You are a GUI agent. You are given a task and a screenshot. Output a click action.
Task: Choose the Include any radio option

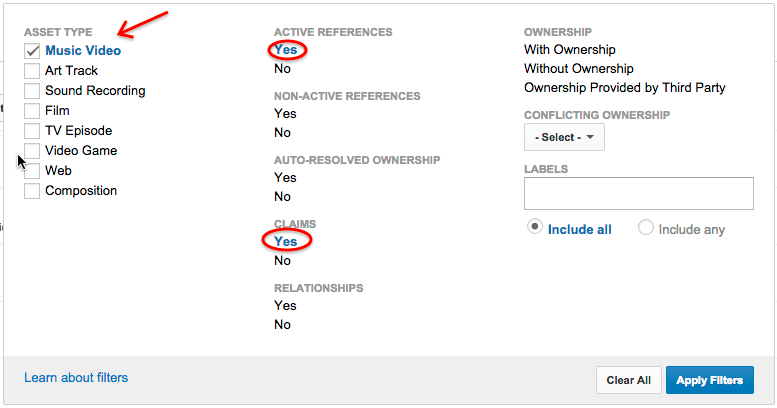click(x=646, y=228)
